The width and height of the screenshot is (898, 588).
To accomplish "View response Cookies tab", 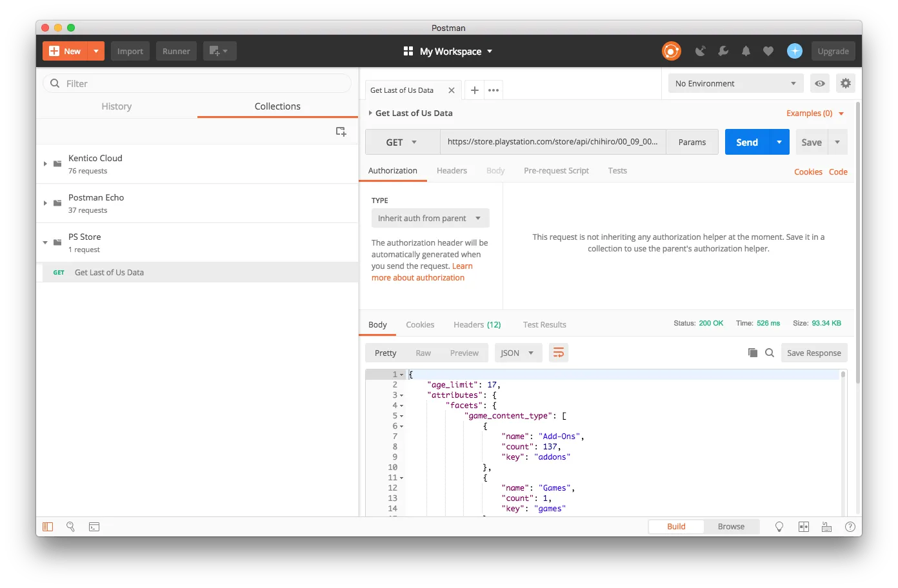I will coord(420,324).
